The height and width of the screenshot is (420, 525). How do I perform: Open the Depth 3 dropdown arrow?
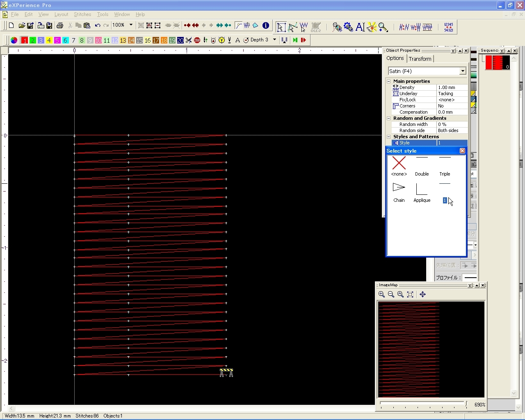click(274, 40)
